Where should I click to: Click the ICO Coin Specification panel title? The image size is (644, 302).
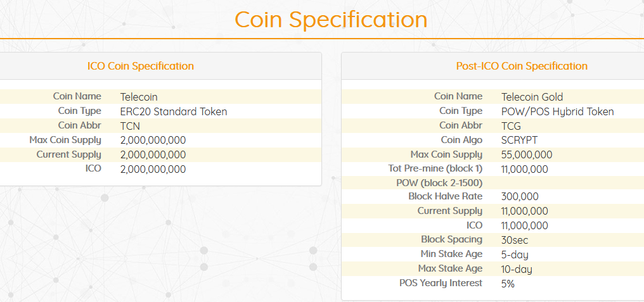click(x=141, y=66)
